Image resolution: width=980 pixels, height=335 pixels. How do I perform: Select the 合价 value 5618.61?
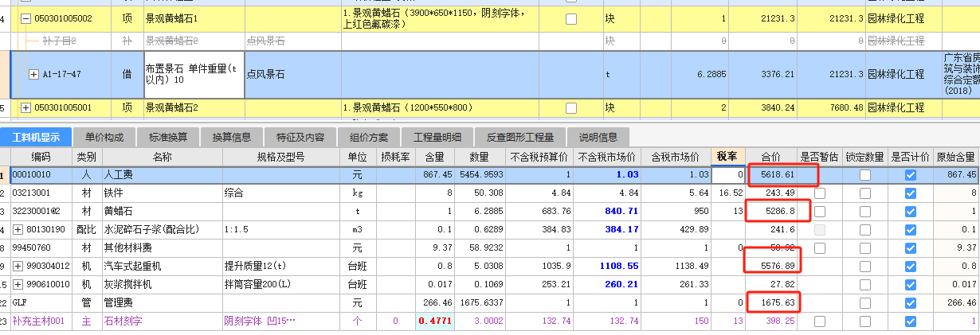(770, 174)
